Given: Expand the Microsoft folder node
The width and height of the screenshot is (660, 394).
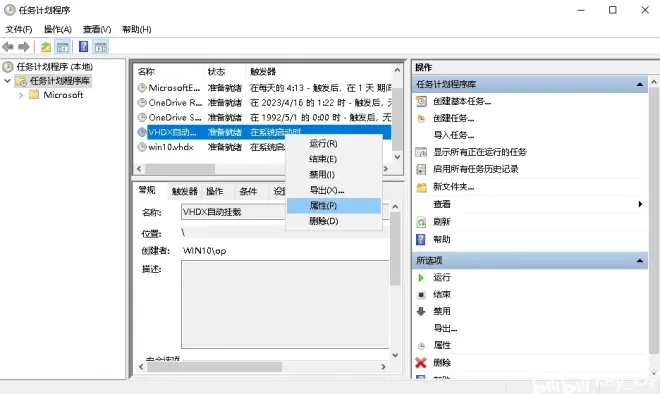Looking at the screenshot, I should point(21,95).
